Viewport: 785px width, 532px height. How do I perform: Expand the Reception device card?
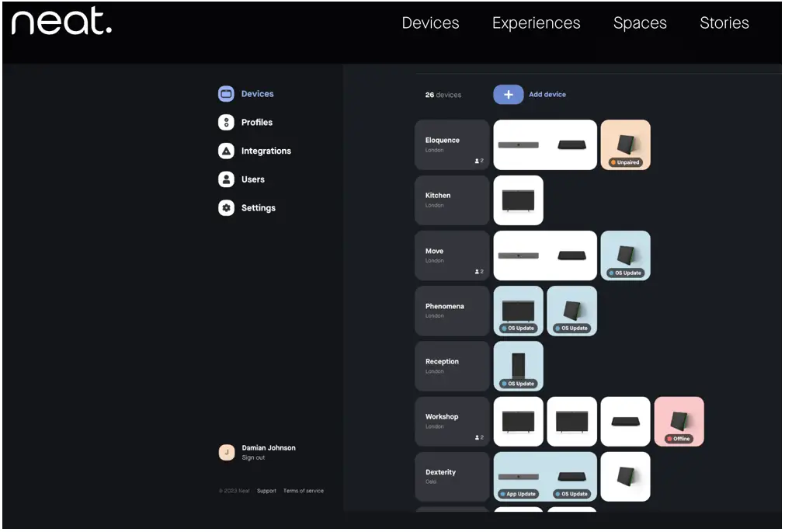click(x=452, y=365)
